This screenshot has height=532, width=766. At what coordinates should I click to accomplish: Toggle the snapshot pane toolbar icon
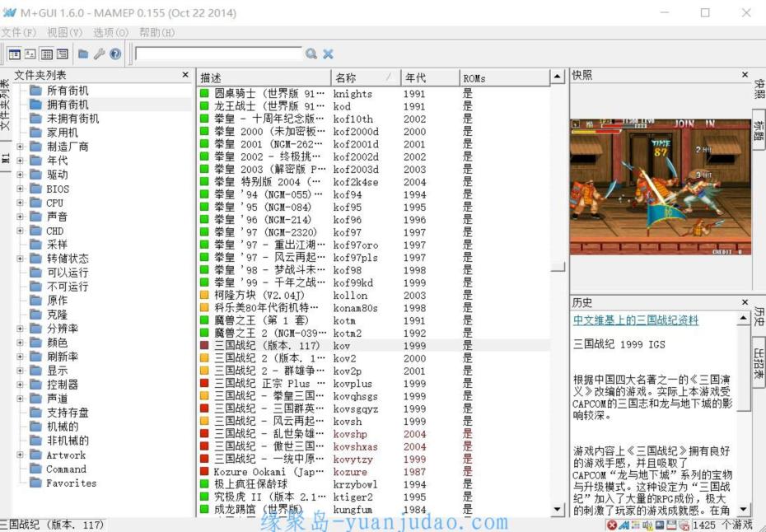[30, 54]
